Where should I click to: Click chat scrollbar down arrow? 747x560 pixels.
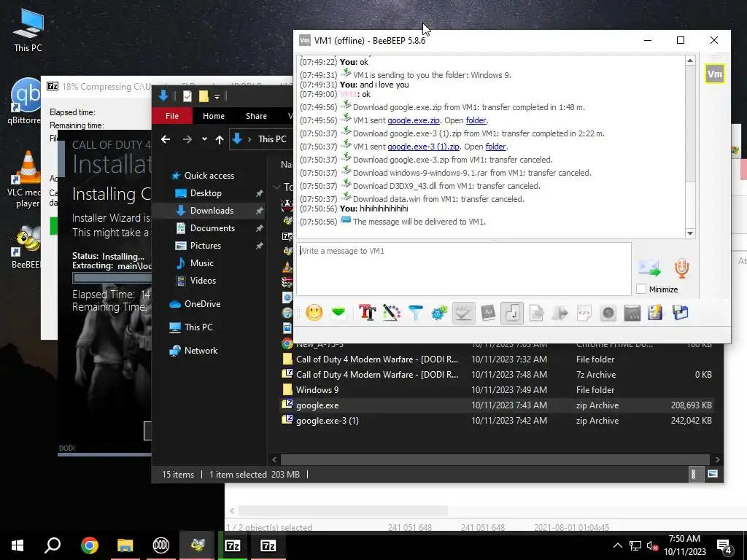click(690, 233)
